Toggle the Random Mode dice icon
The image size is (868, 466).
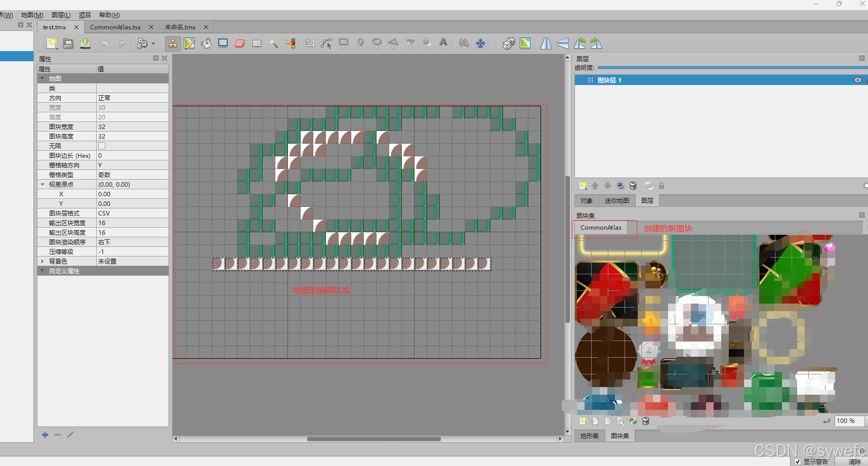509,44
